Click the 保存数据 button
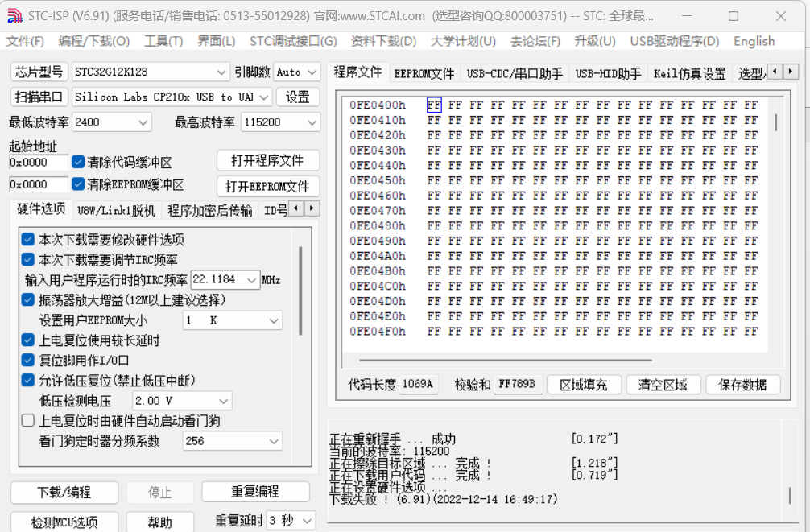Viewport: 810px width, 532px height. tap(742, 384)
